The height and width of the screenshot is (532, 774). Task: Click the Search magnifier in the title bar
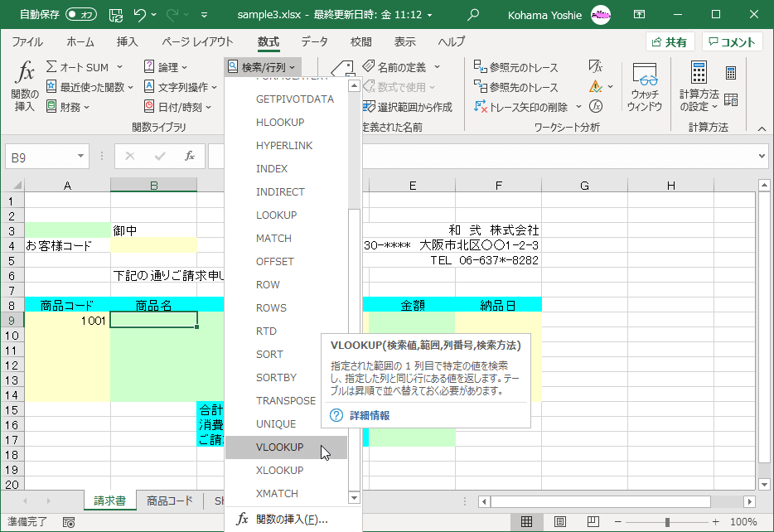pyautogui.click(x=472, y=13)
